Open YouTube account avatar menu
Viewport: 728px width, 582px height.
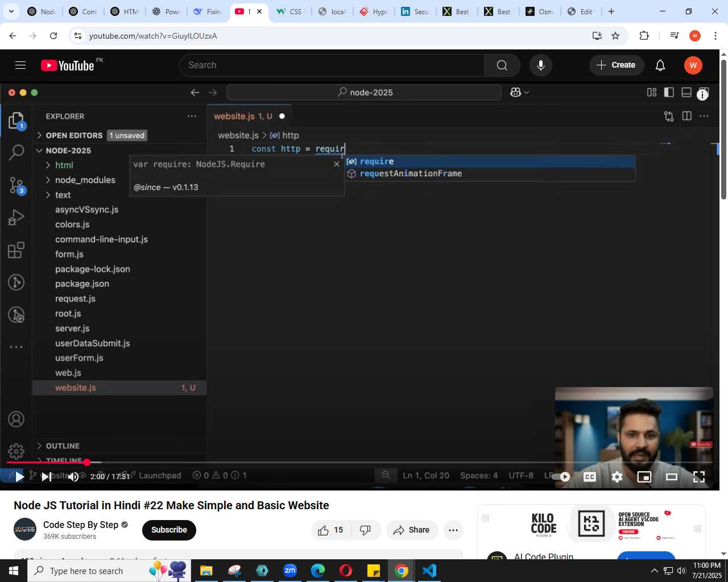pos(693,65)
